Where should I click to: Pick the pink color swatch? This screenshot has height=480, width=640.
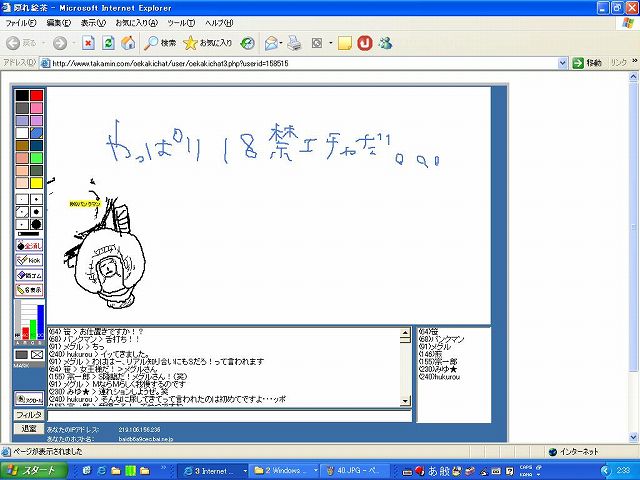(x=36, y=108)
